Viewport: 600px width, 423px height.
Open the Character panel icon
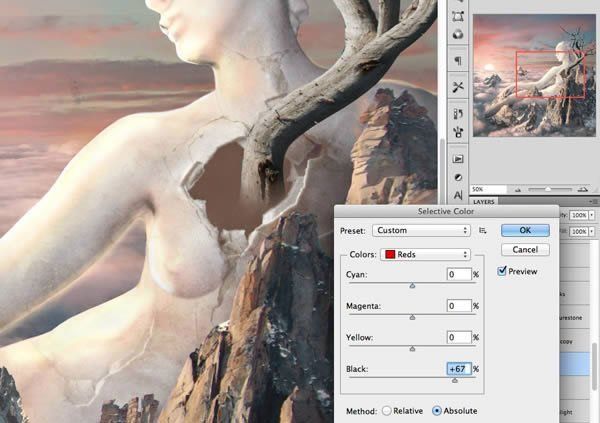(458, 195)
